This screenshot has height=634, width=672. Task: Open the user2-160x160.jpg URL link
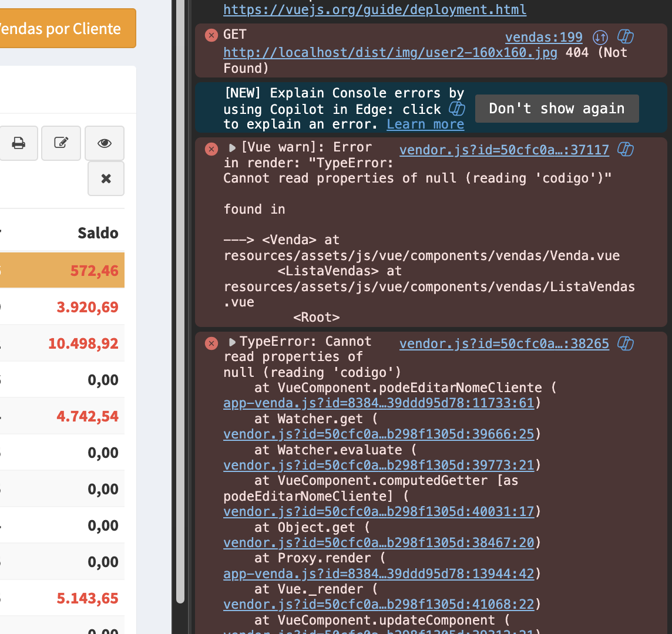[390, 53]
